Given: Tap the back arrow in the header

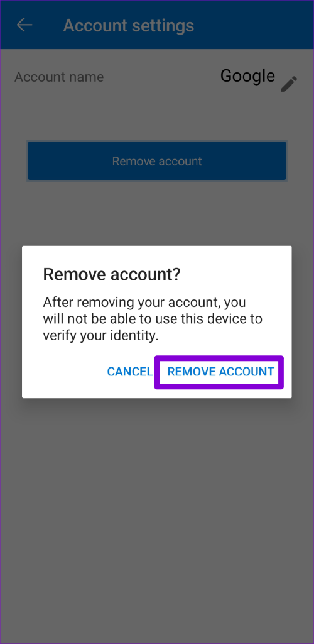Looking at the screenshot, I should pos(24,25).
